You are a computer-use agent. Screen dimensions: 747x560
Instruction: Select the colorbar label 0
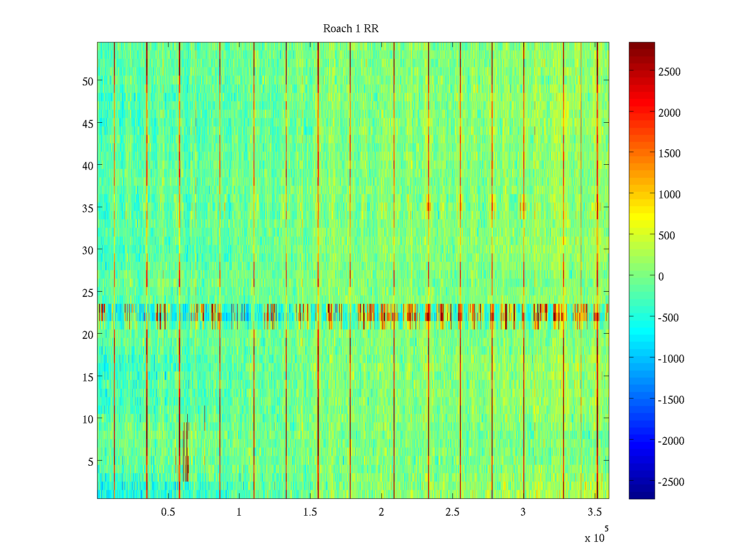pyautogui.click(x=661, y=277)
